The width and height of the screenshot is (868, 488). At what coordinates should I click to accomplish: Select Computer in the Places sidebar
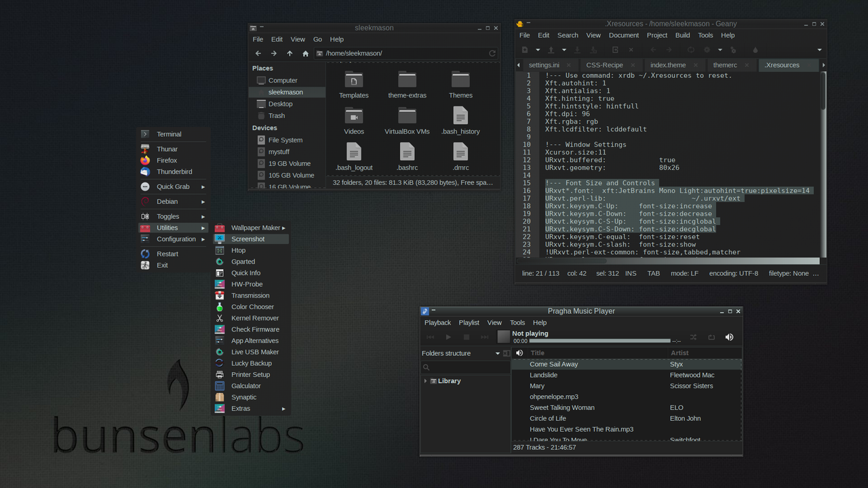(x=287, y=80)
